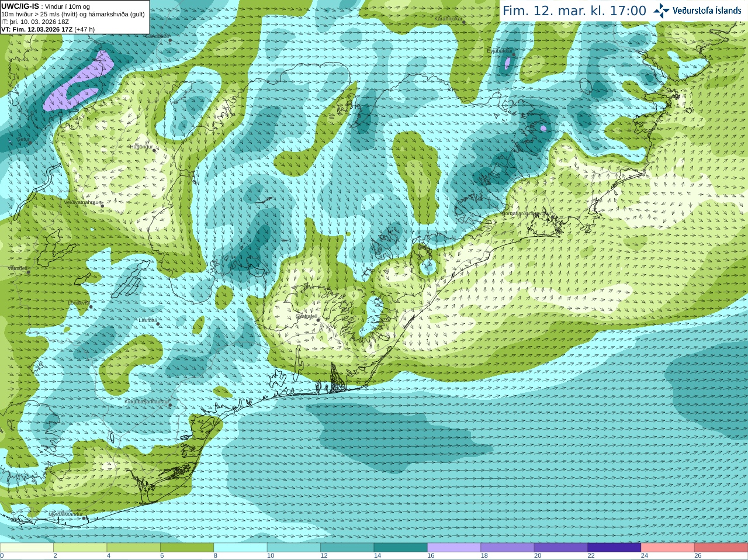Screen dimensions: 748x560
Task: Pick the 16–18 m/s lavender swatch
Action: 454,548
